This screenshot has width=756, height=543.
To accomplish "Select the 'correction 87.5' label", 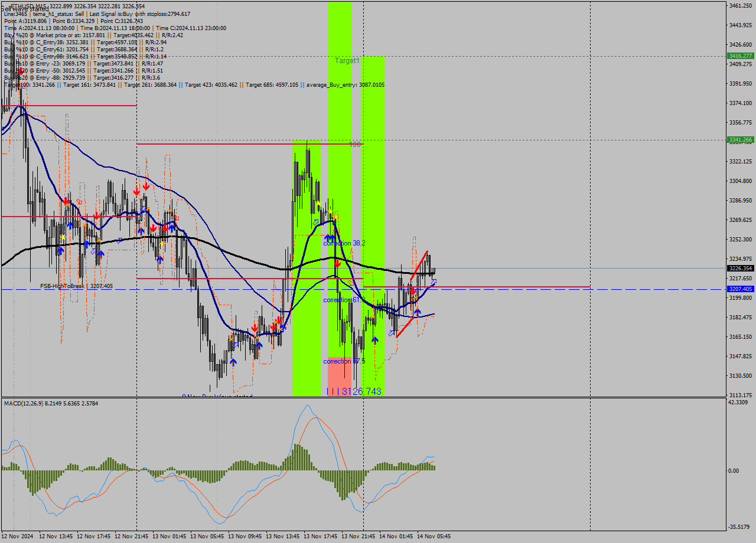I will point(344,361).
